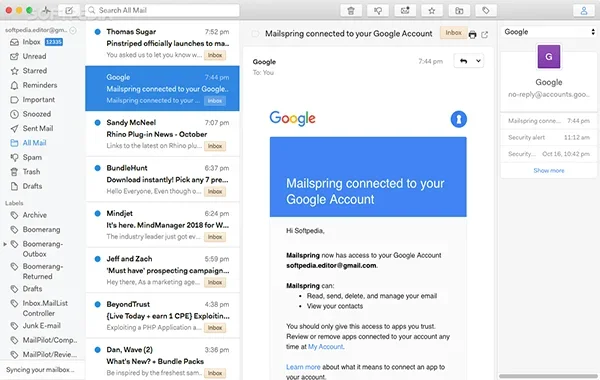Move message to folder from toolbar
This screenshot has width=600, height=380.
(x=459, y=11)
